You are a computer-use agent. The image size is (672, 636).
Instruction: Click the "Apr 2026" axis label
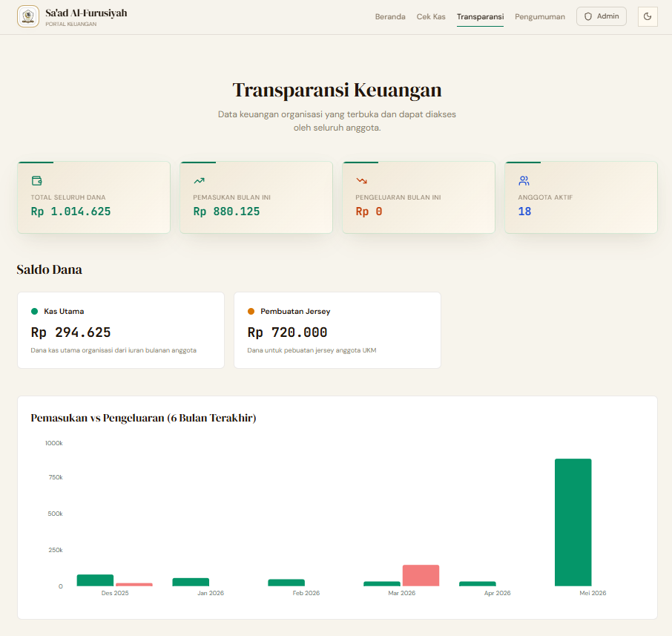497,593
